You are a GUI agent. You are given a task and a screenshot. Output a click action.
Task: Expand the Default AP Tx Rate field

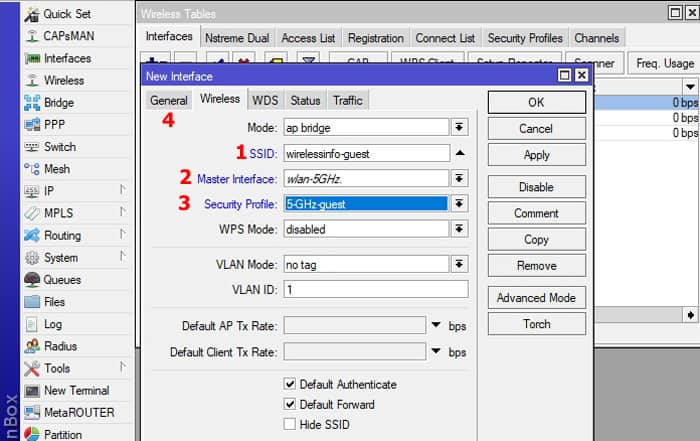click(x=436, y=325)
